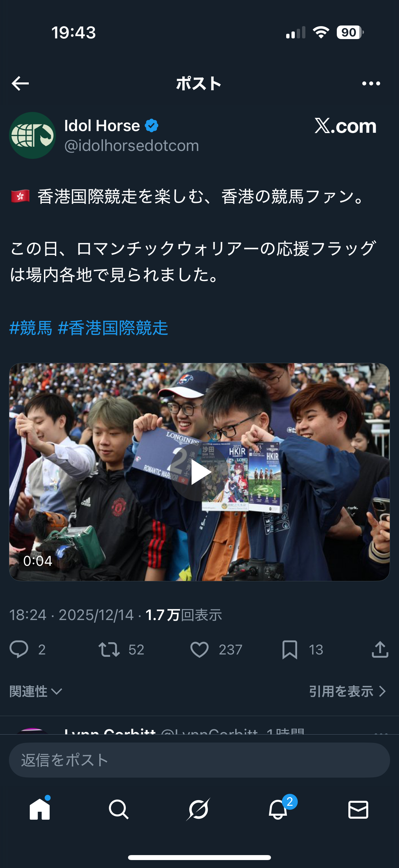This screenshot has height=868, width=399.
Task: Open the Grok icon in bottom bar
Action: click(x=198, y=809)
